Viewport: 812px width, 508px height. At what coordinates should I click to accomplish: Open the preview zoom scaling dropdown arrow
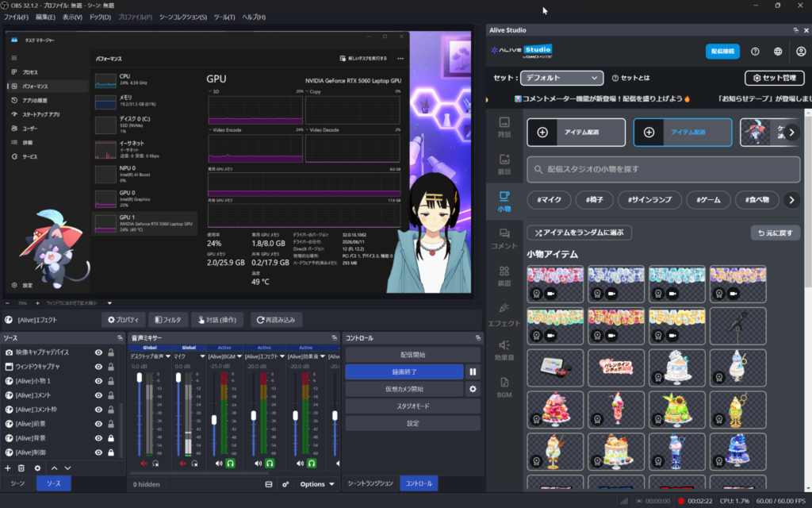click(x=109, y=303)
